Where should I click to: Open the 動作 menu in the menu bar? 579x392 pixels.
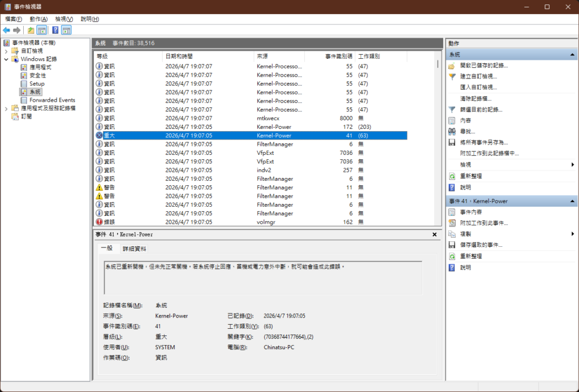click(38, 19)
